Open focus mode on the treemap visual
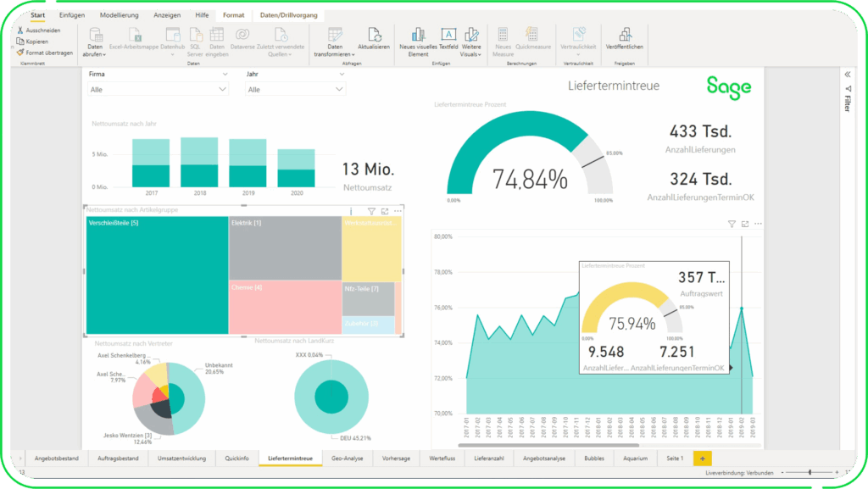 [x=385, y=211]
